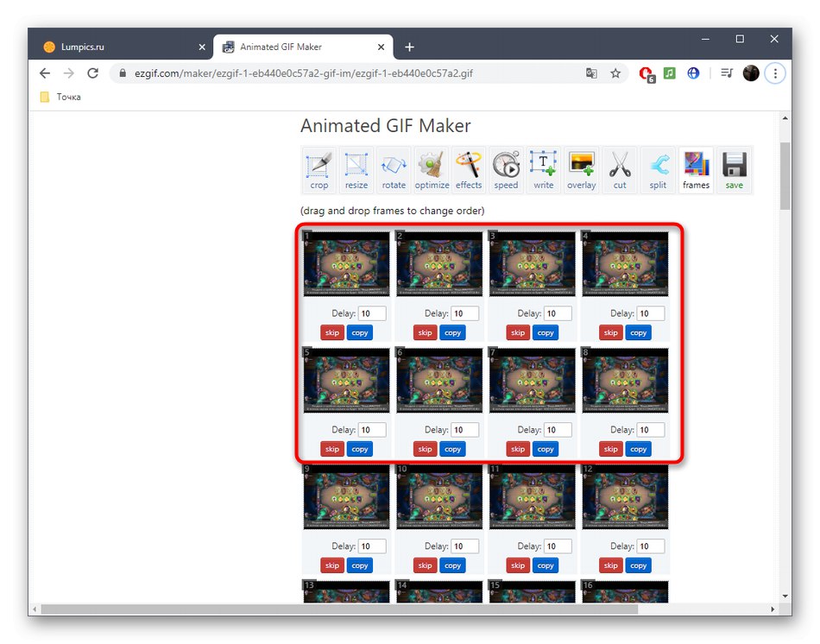Click the browser forward arrow
Image resolution: width=820 pixels, height=644 pixels.
tap(68, 73)
